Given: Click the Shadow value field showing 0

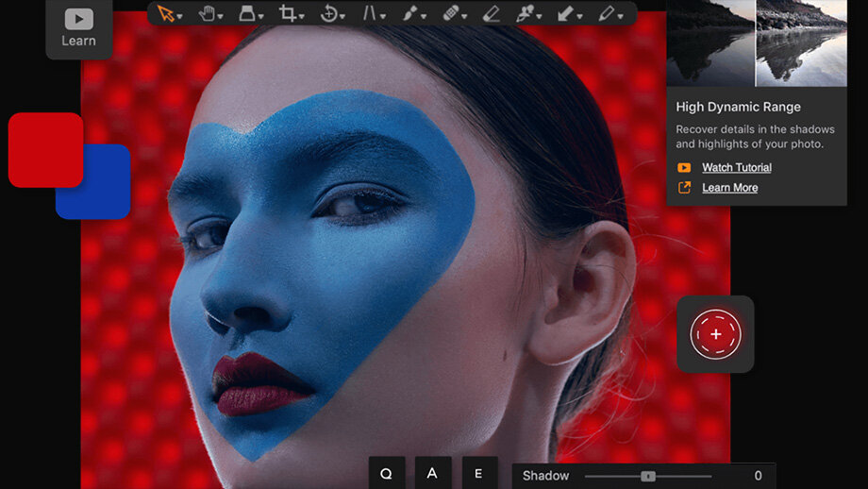Looking at the screenshot, I should pyautogui.click(x=758, y=476).
